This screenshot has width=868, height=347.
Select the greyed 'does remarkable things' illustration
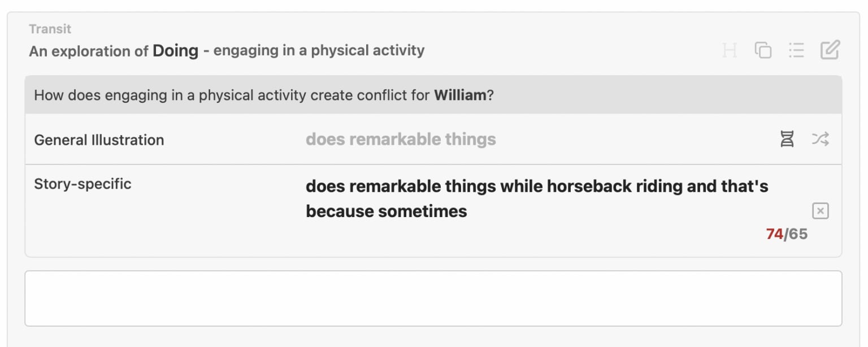[401, 140]
